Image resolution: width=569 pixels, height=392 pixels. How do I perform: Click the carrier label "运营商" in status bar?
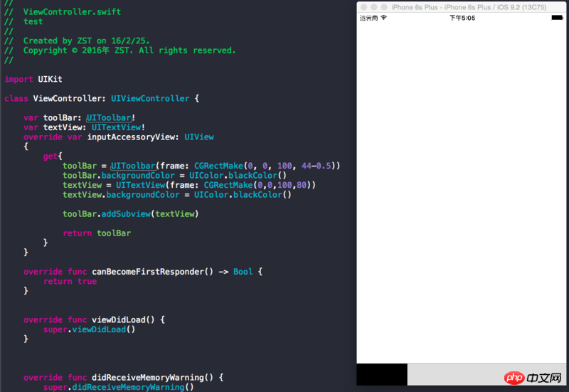(x=368, y=18)
